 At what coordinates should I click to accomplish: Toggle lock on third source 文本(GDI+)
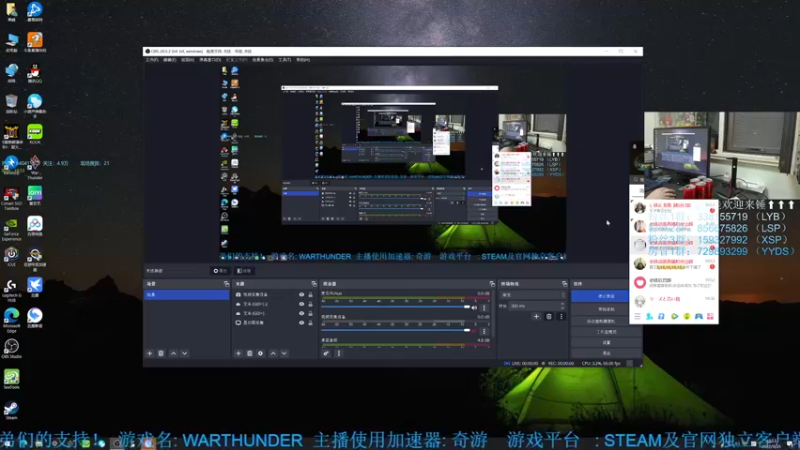click(x=310, y=313)
